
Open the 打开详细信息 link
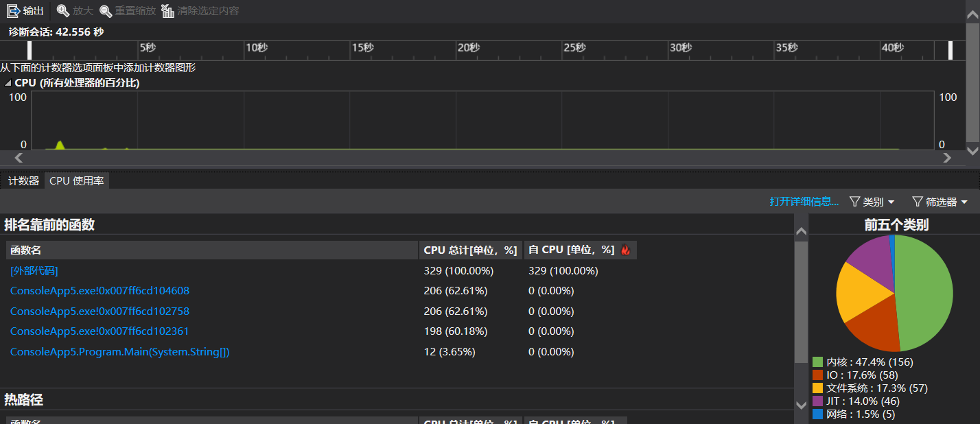(x=804, y=202)
